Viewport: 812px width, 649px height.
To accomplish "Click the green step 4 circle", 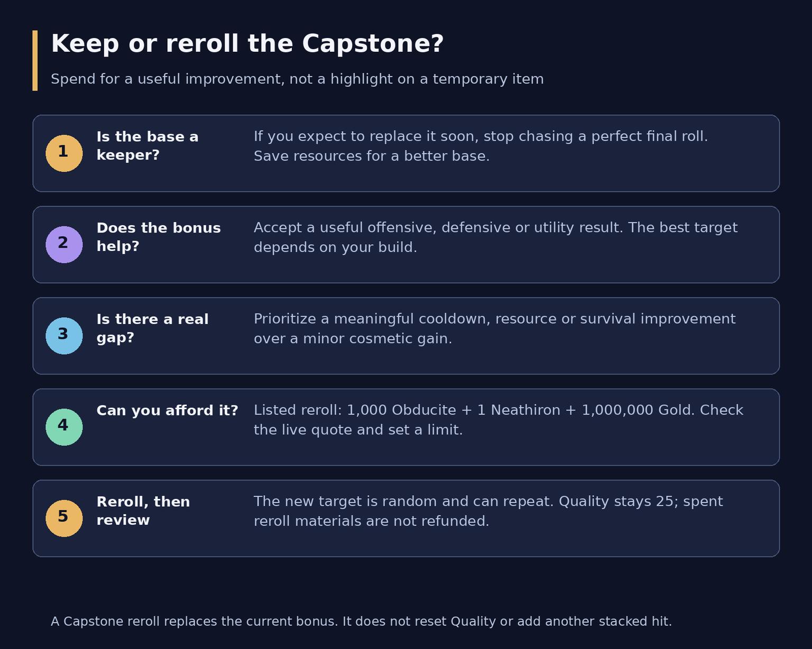I will click(x=64, y=427).
